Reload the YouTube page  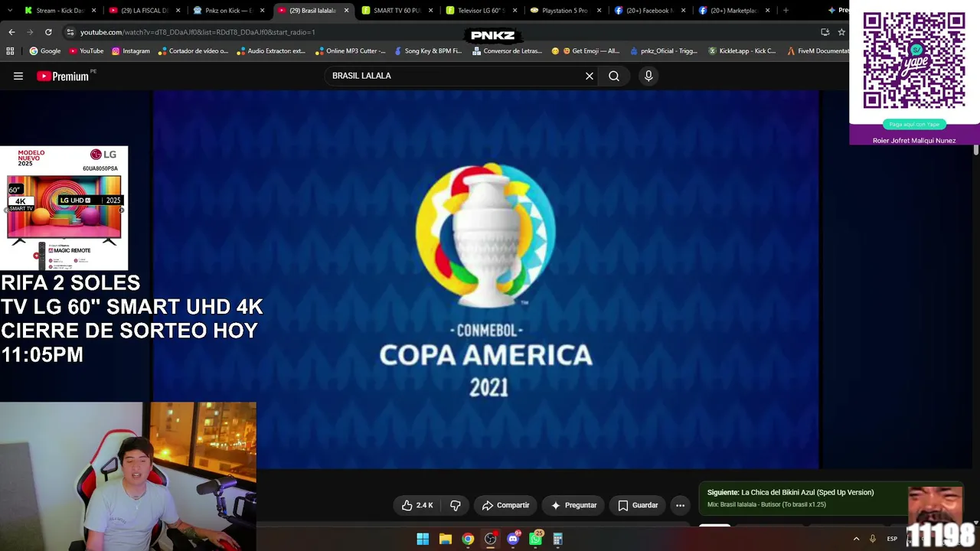point(48,32)
